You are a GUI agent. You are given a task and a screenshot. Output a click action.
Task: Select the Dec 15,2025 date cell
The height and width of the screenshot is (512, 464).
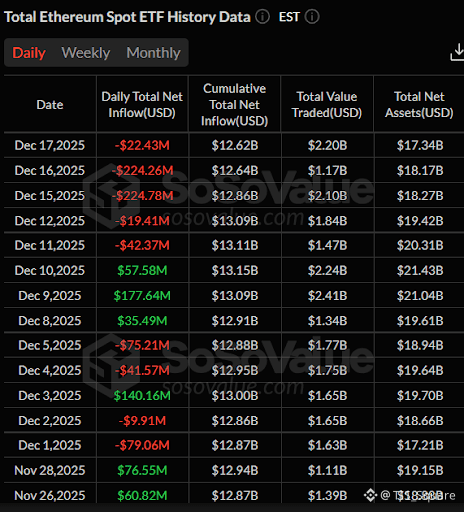(50, 196)
